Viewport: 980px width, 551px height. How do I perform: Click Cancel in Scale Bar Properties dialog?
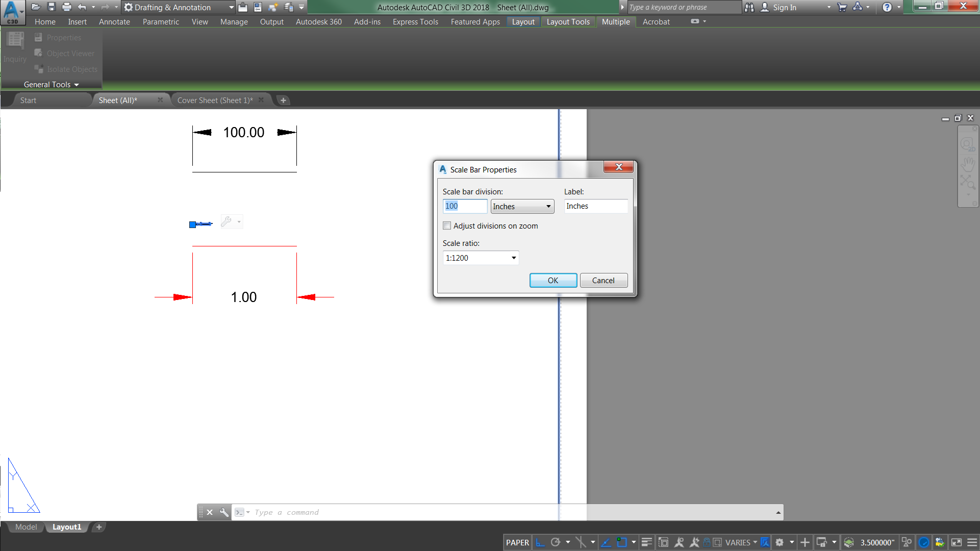point(604,280)
